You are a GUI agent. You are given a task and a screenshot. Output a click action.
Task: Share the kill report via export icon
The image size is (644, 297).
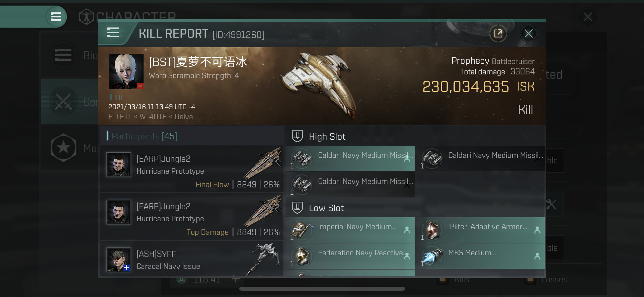click(x=498, y=34)
